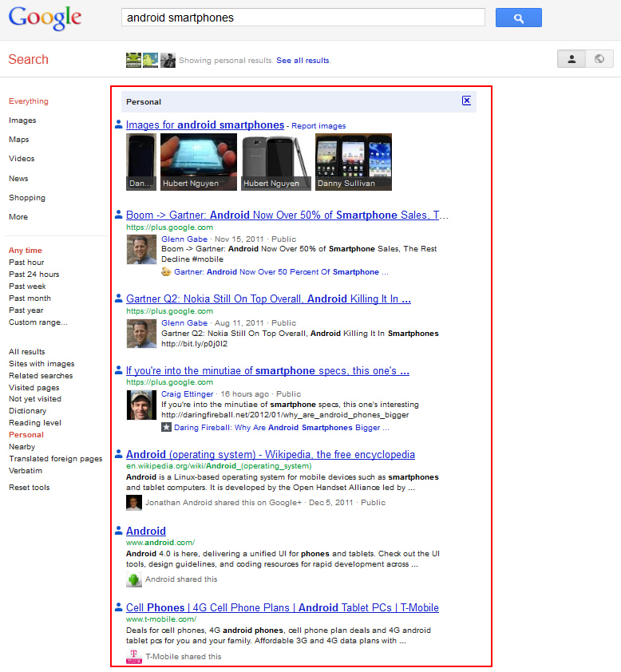The image size is (621, 672).
Task: Select Images search category
Action: [x=22, y=121]
